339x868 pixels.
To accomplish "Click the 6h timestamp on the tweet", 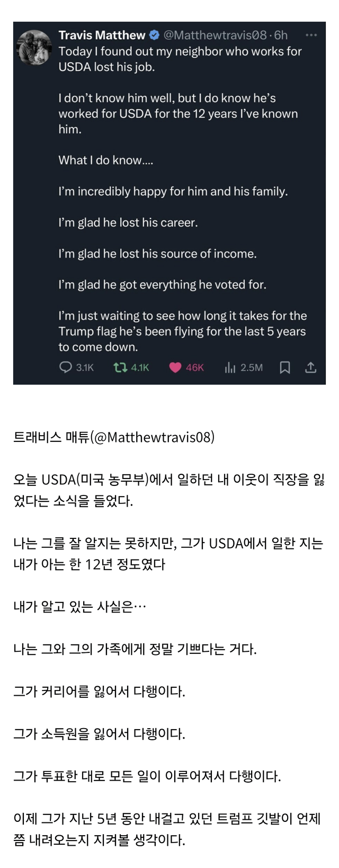I will point(281,36).
